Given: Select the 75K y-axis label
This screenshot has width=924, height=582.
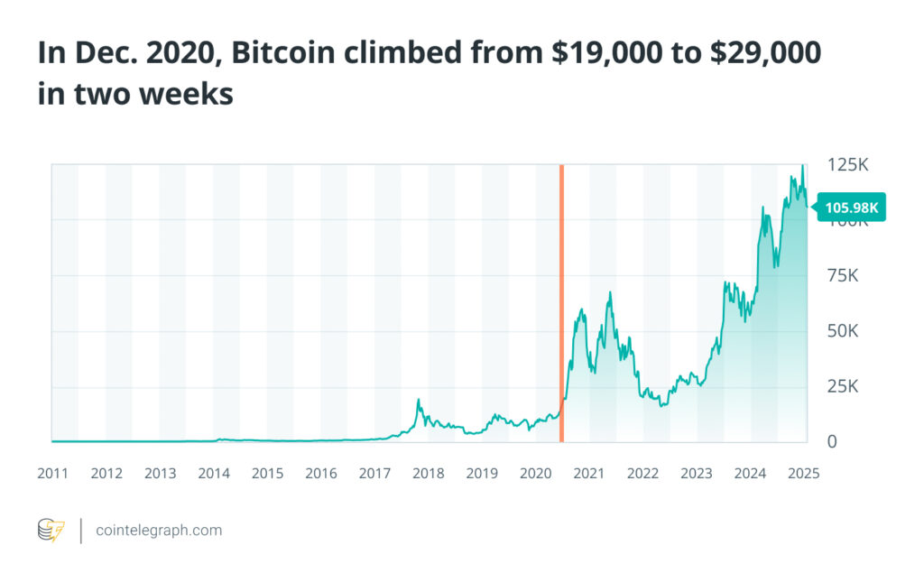Looking at the screenshot, I should [843, 276].
